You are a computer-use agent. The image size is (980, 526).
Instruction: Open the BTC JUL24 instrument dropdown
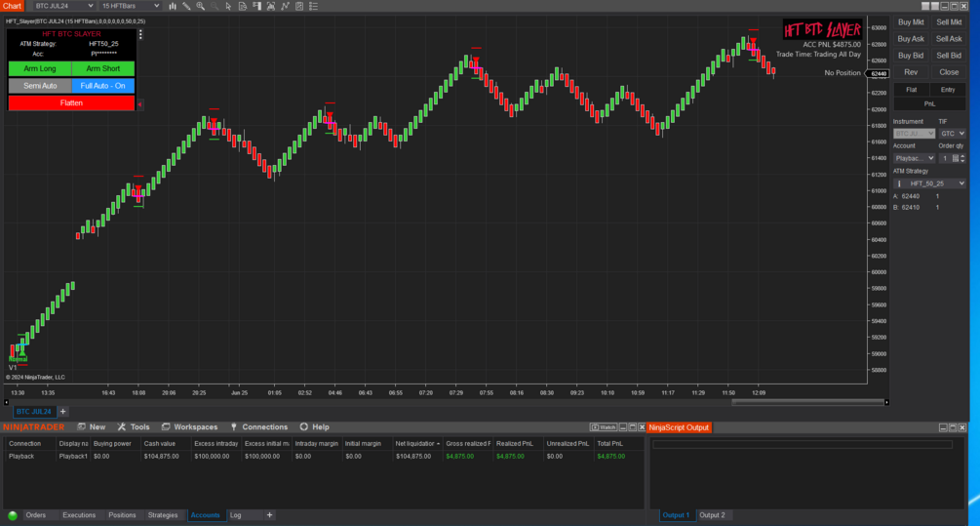click(62, 6)
